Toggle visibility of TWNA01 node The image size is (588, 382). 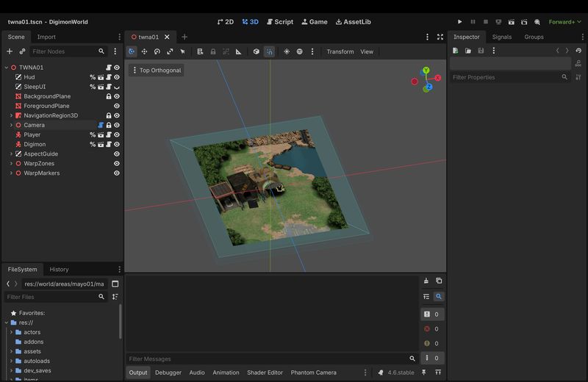click(x=117, y=68)
